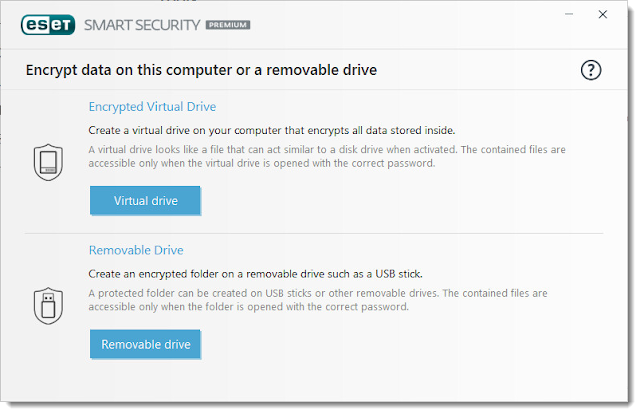Click empty title bar area beside PREMIUM badge

[404, 25]
